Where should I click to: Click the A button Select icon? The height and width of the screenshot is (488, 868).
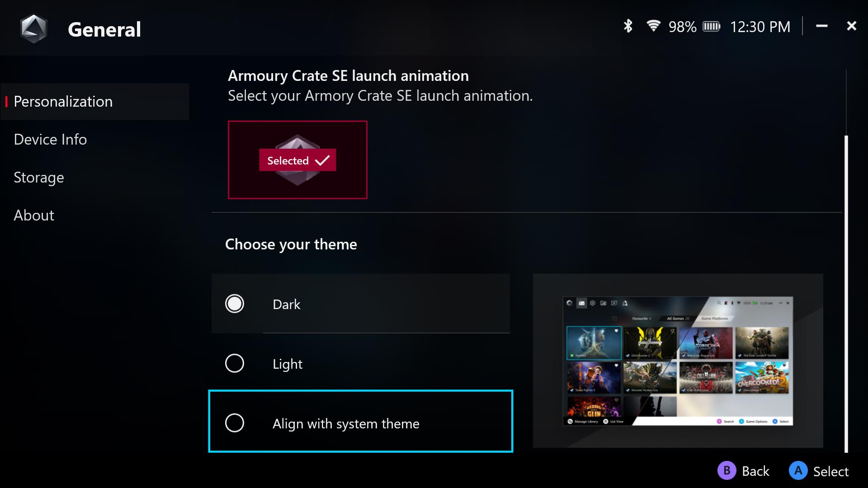pyautogui.click(x=799, y=471)
